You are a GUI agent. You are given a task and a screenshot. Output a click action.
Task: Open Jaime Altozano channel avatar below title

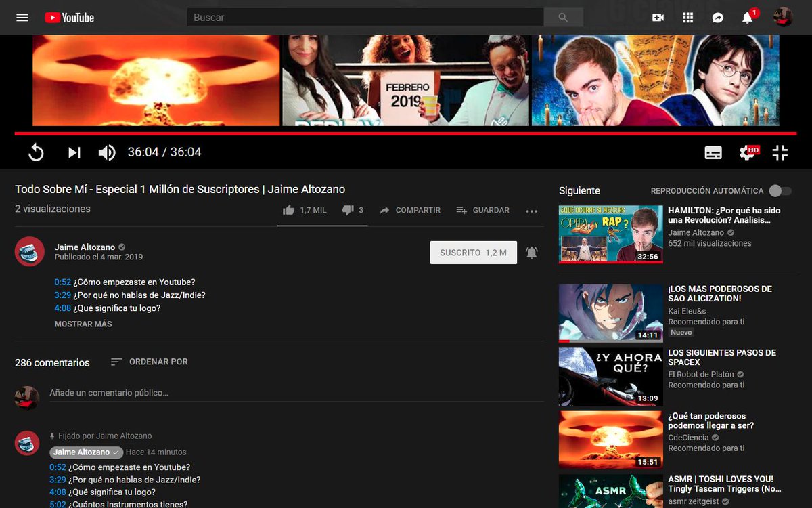tap(30, 252)
